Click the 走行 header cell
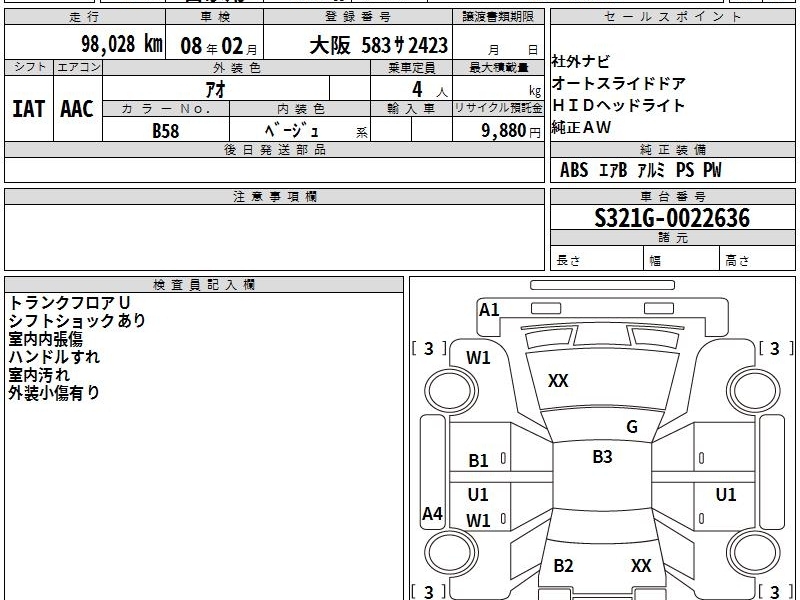This screenshot has width=800, height=600. [85, 17]
